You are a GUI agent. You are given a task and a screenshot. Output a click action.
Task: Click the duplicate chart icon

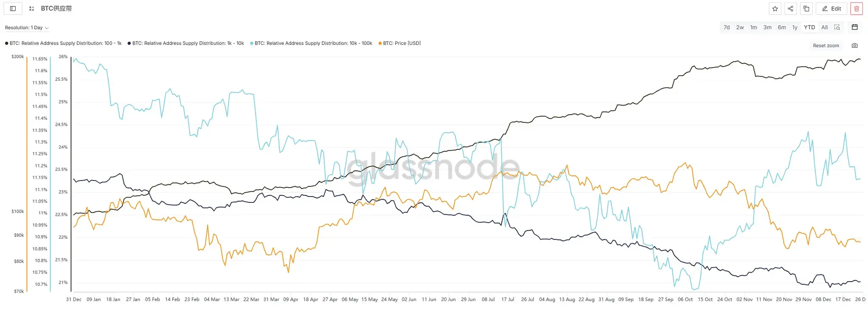(x=806, y=8)
